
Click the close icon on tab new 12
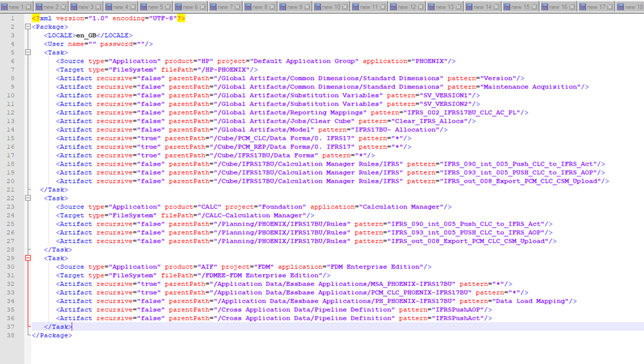pos(420,7)
